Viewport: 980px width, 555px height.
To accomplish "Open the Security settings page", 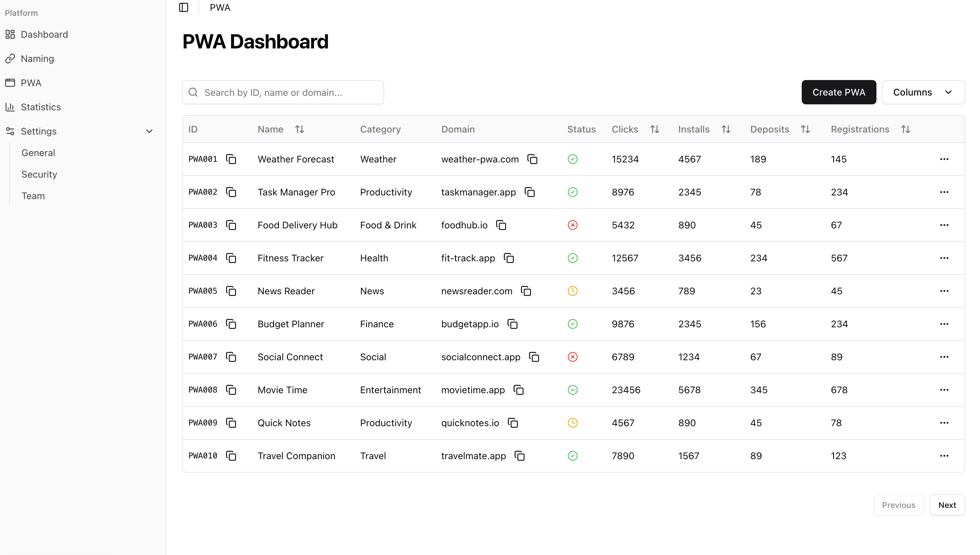I will coord(39,174).
